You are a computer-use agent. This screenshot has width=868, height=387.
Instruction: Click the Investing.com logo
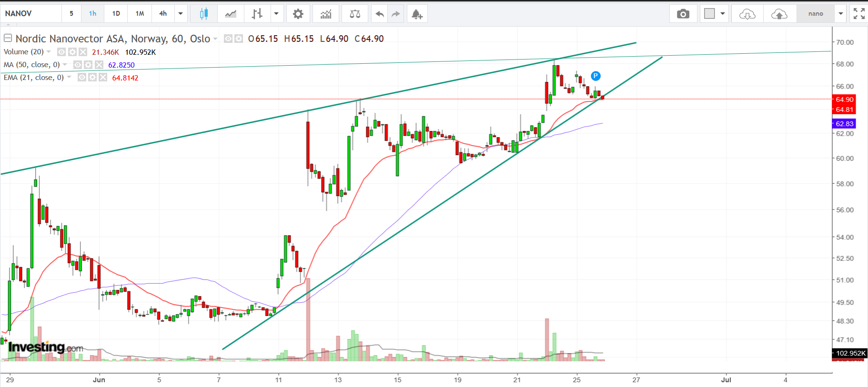[x=46, y=347]
